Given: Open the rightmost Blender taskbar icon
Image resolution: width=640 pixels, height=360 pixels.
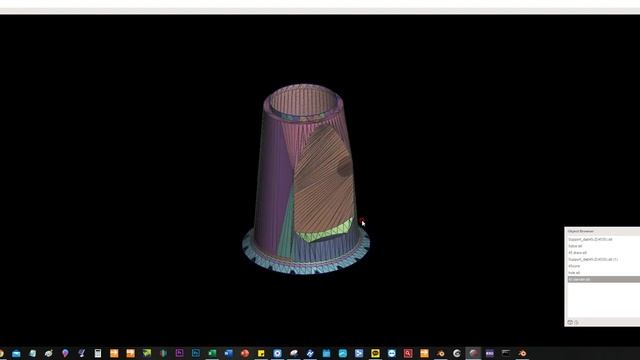Looking at the screenshot, I should click(x=522, y=353).
